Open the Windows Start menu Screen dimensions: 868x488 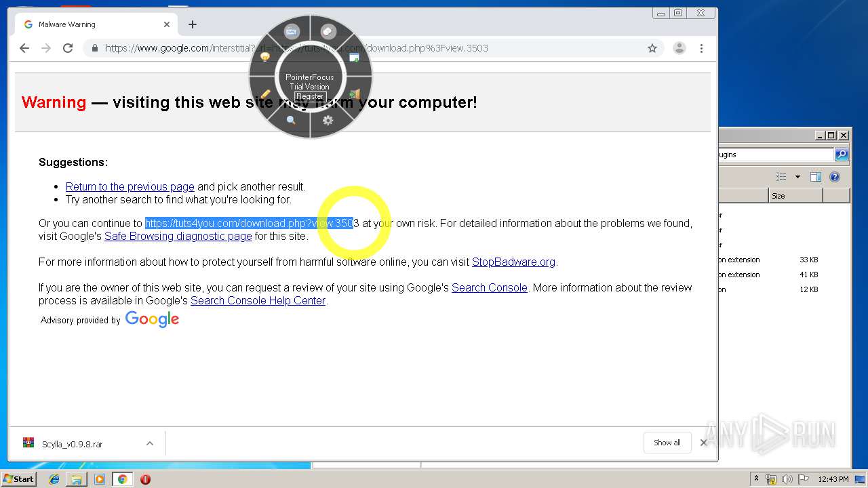pyautogui.click(x=19, y=479)
